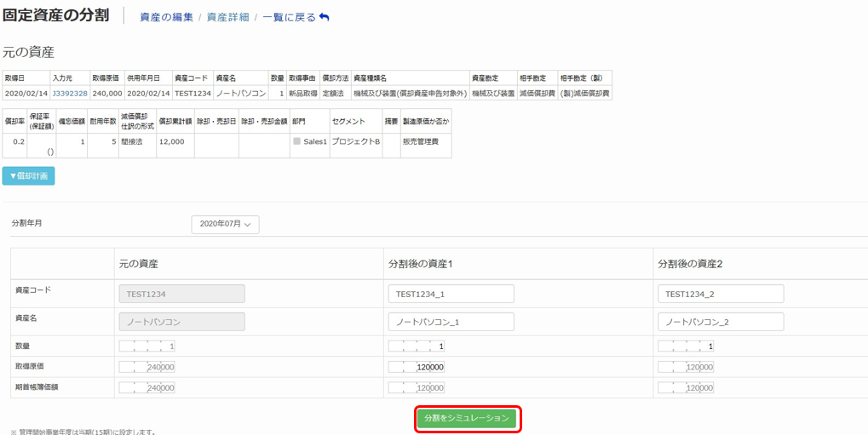The image size is (868, 435).
Task: Click 取得原価 240000 field of 元の資産
Action: pos(147,368)
